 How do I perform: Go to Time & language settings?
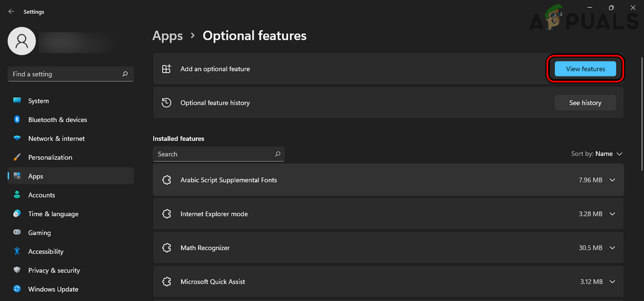tap(53, 214)
